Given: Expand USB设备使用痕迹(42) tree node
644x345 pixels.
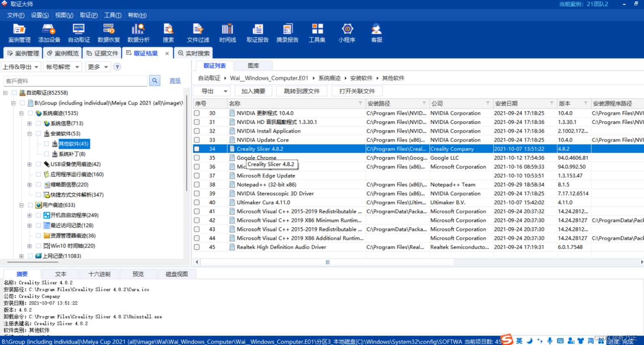Looking at the screenshot, I should 30,164.
